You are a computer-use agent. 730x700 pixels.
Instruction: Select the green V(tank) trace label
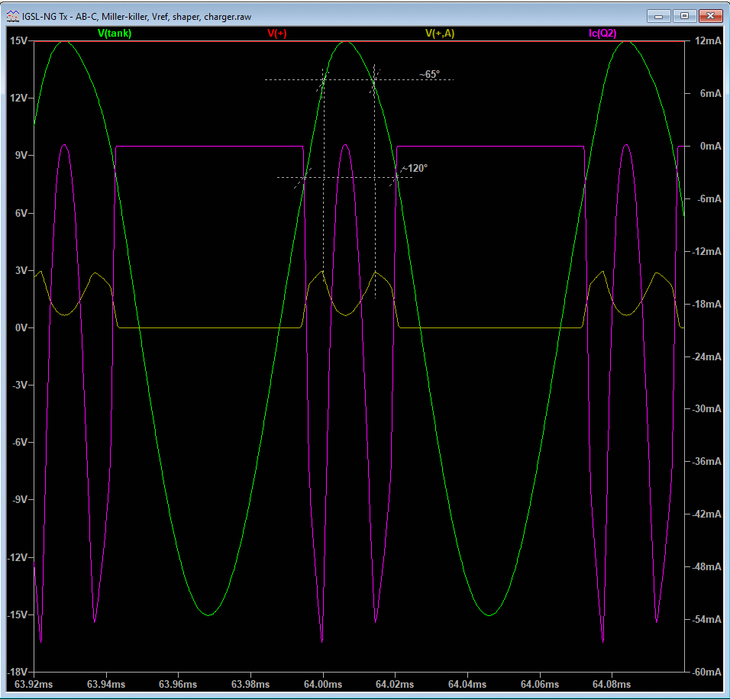pyautogui.click(x=115, y=33)
